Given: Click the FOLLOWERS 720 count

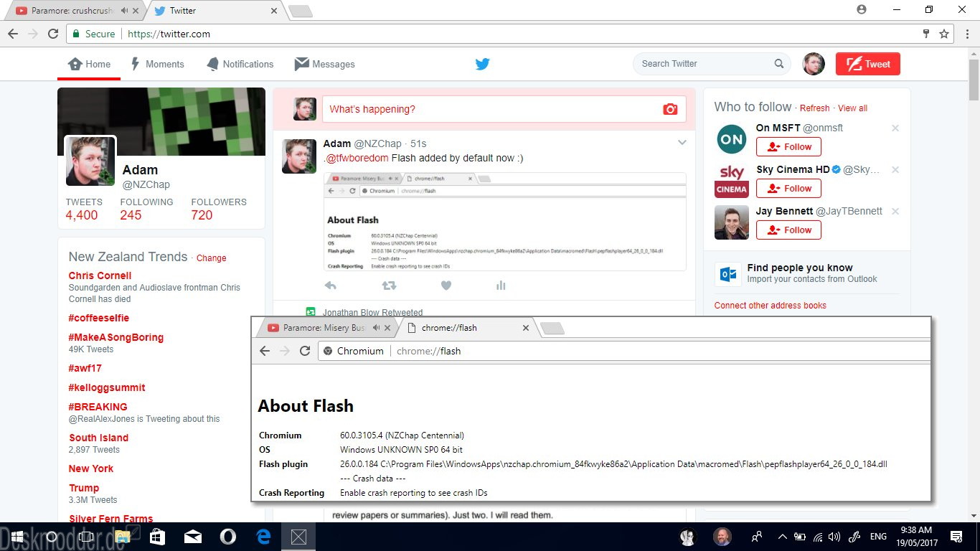Looking at the screenshot, I should tap(218, 209).
